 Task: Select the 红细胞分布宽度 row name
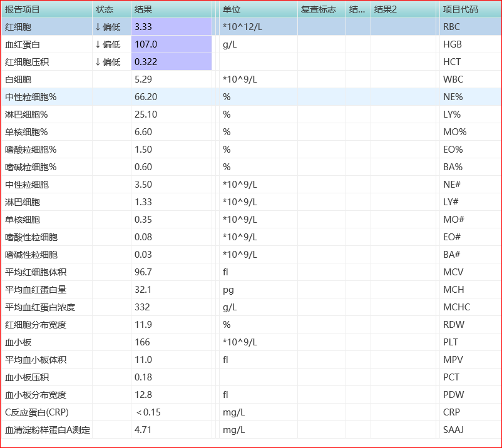click(36, 325)
